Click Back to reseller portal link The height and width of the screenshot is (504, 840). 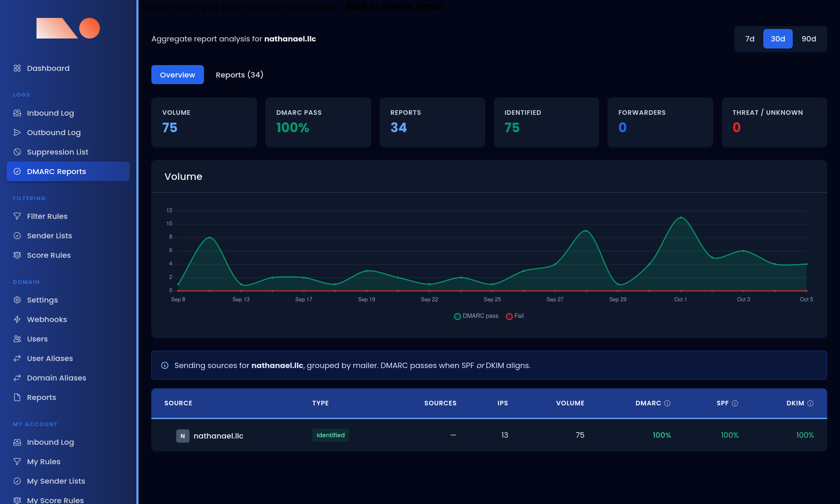pos(394,6)
